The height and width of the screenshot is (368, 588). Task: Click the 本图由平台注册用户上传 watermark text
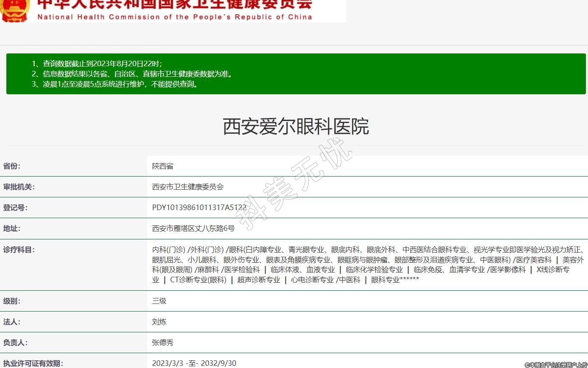(x=556, y=365)
